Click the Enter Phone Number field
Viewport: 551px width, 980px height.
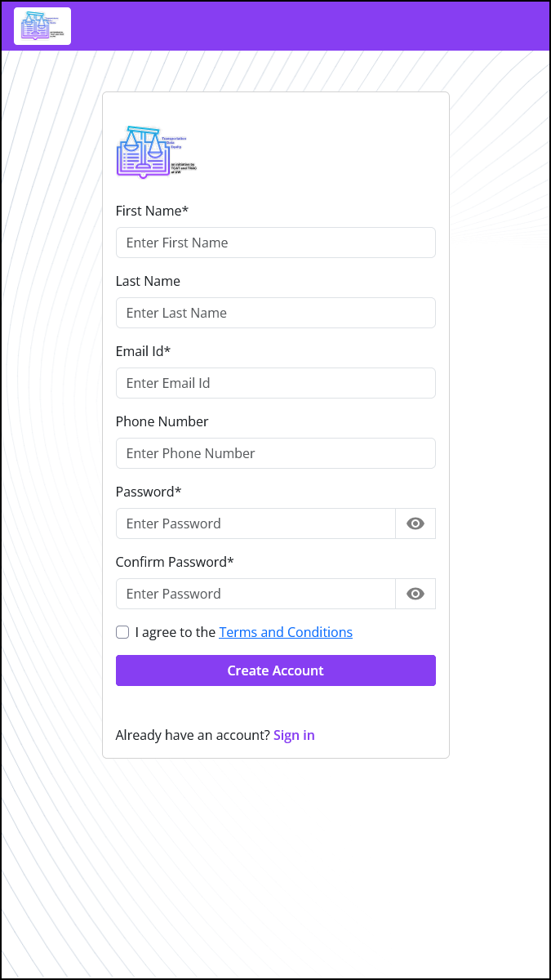[275, 453]
